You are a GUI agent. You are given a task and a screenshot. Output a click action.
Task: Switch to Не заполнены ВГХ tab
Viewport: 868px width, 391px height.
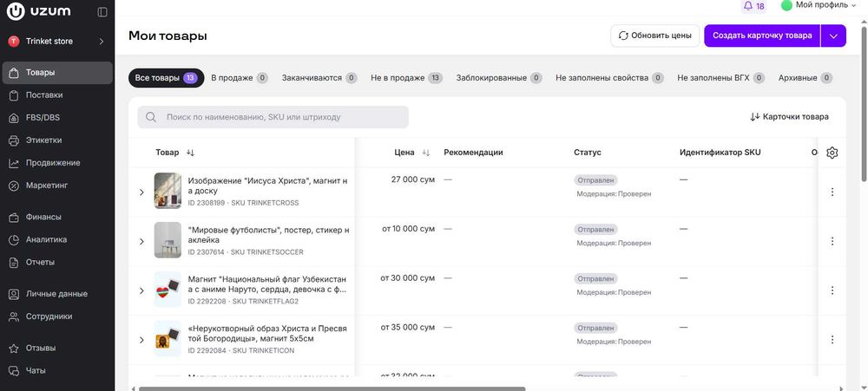click(x=720, y=78)
